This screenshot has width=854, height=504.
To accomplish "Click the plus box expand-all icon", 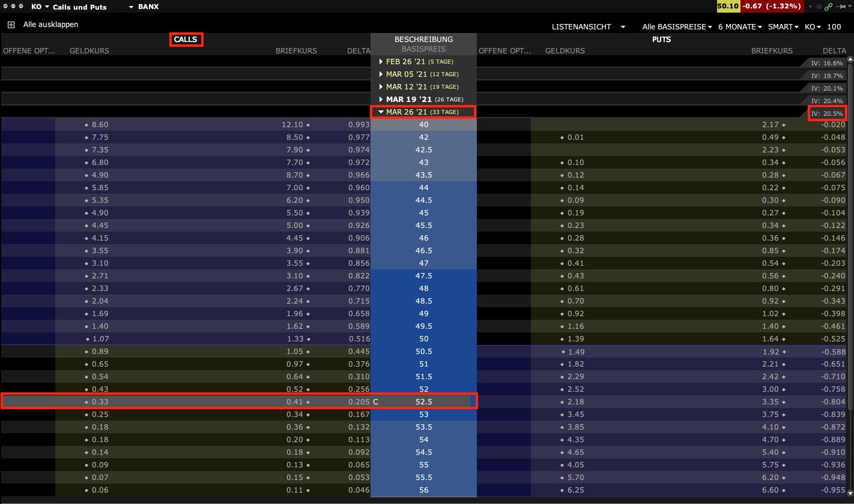I will tap(11, 25).
